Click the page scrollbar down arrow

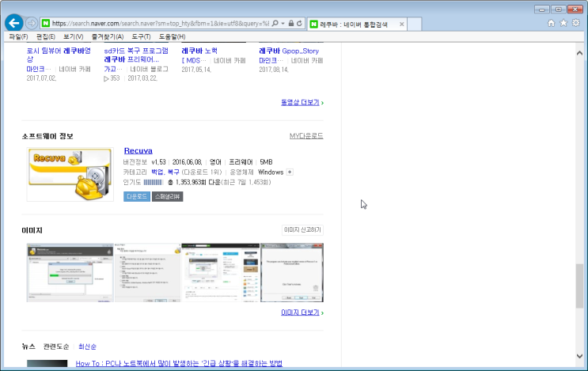coord(579,356)
